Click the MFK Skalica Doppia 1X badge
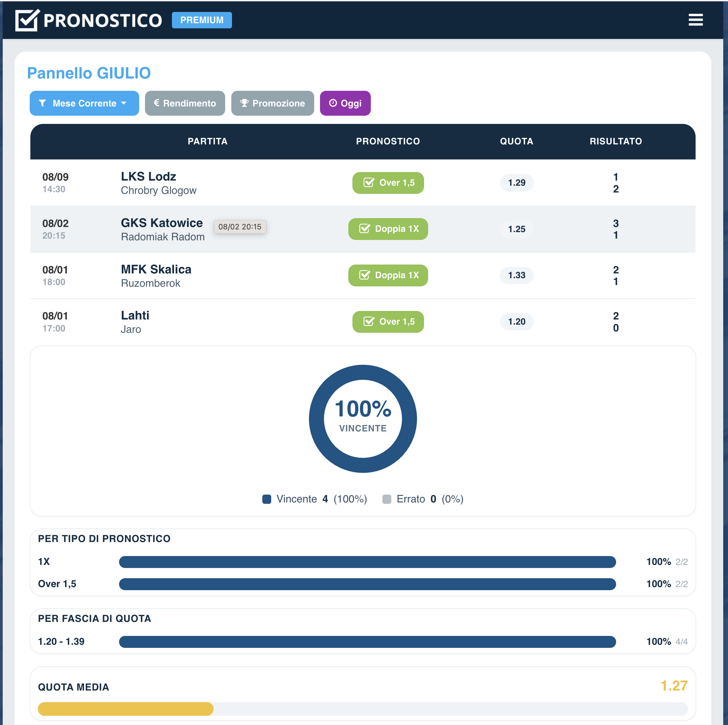Screen dimensions: 728x725 click(x=388, y=275)
